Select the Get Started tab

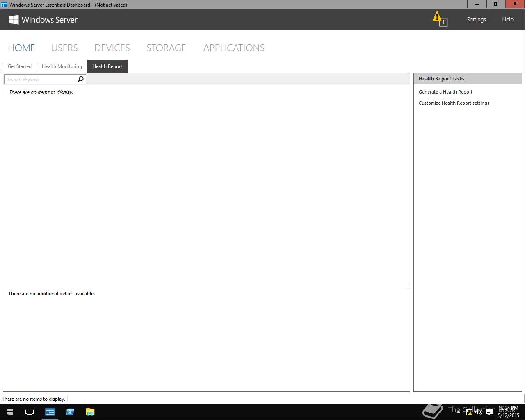pos(20,66)
